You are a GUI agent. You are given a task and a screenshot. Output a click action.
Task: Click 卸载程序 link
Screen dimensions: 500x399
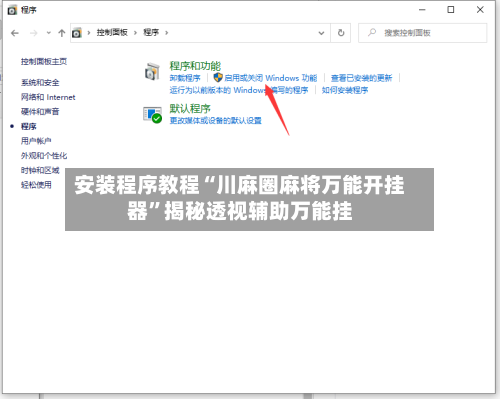185,78
